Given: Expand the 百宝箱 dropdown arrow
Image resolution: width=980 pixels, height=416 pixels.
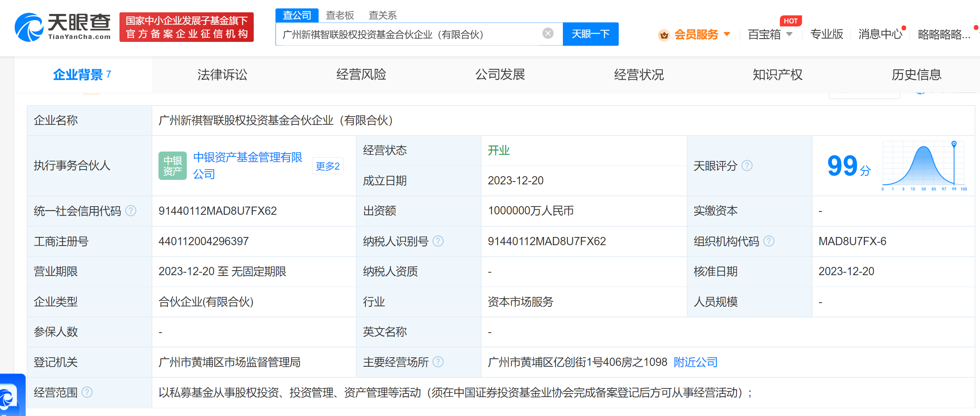Looking at the screenshot, I should [789, 34].
